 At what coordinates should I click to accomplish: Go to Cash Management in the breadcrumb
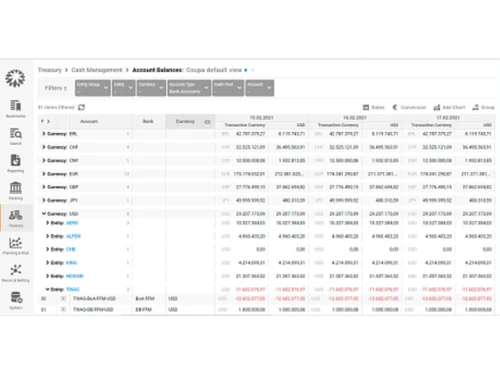(97, 70)
